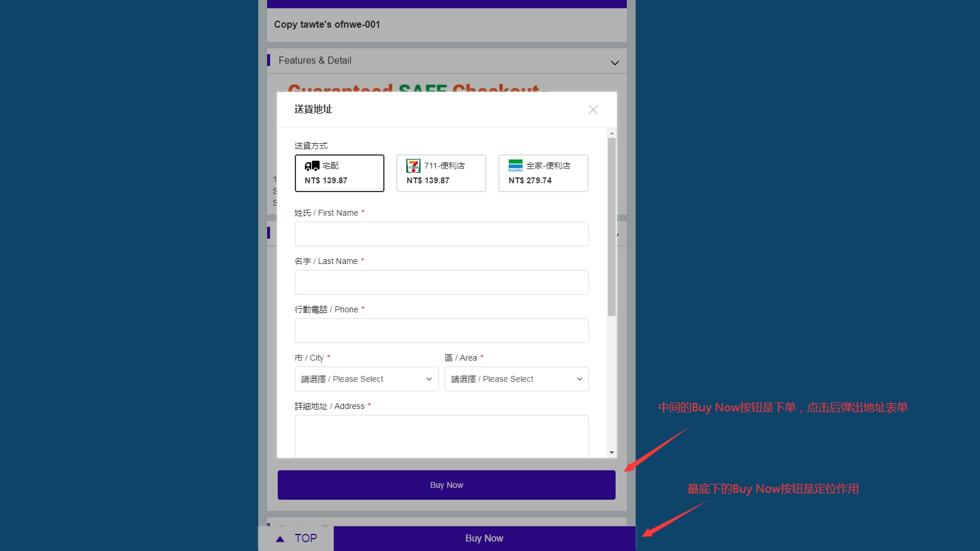The width and height of the screenshot is (980, 551).
Task: Focus the 姓氏 / First Name field
Action: [x=442, y=234]
